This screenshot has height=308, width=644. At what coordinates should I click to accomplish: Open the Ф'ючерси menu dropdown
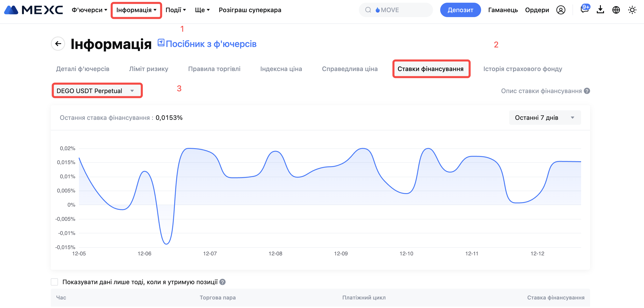pyautogui.click(x=89, y=10)
